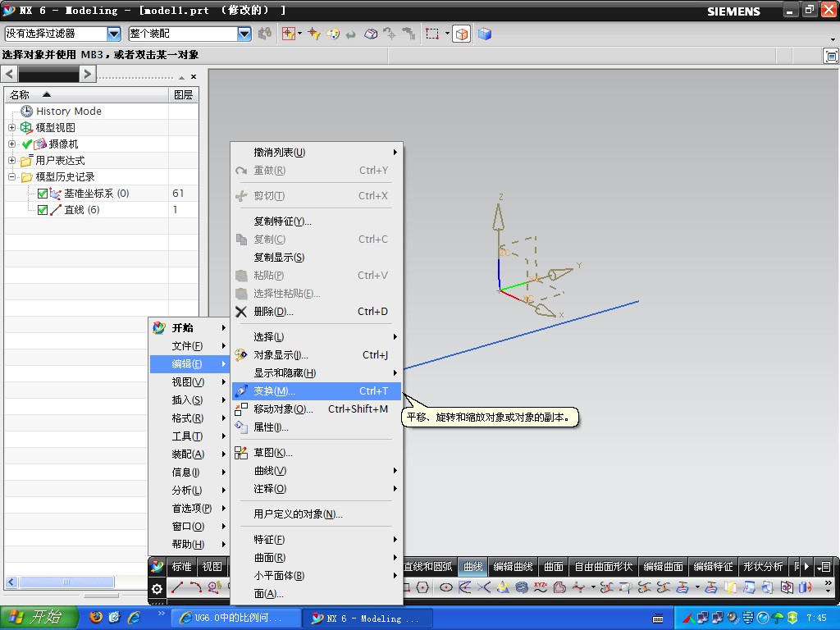Open the 整个装配 scope dropdown
Viewport: 840px width, 630px height.
[244, 34]
